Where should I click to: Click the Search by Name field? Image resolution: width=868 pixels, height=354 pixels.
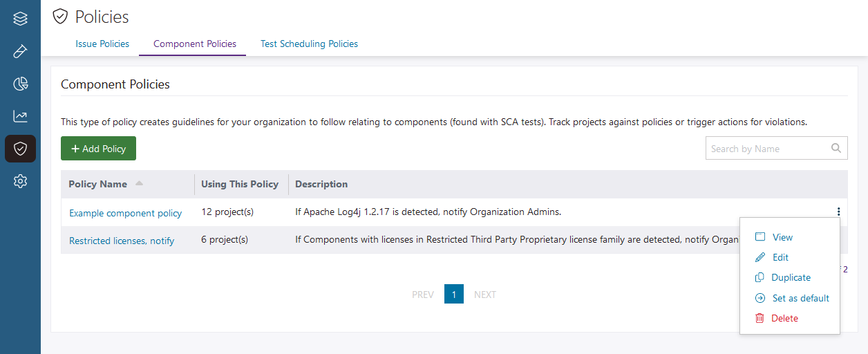[766, 149]
